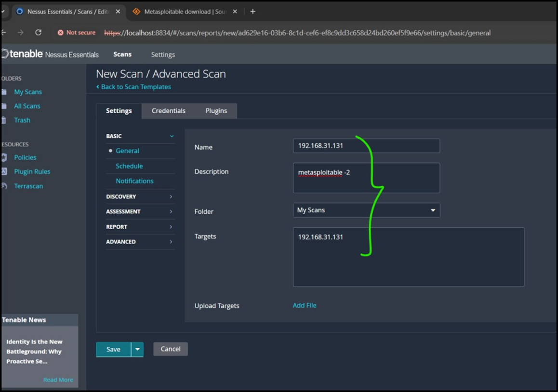The image size is (558, 392).
Task: Click the Policies shield icon
Action: (4, 157)
